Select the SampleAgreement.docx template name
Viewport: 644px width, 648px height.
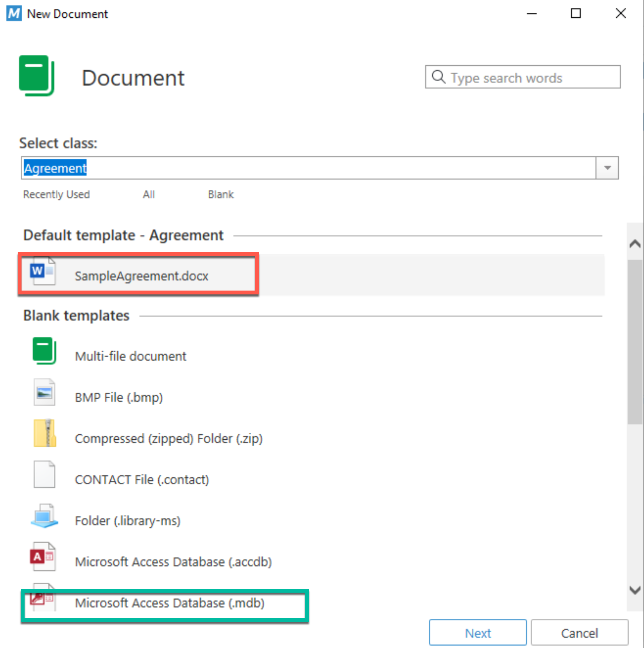[x=141, y=276]
